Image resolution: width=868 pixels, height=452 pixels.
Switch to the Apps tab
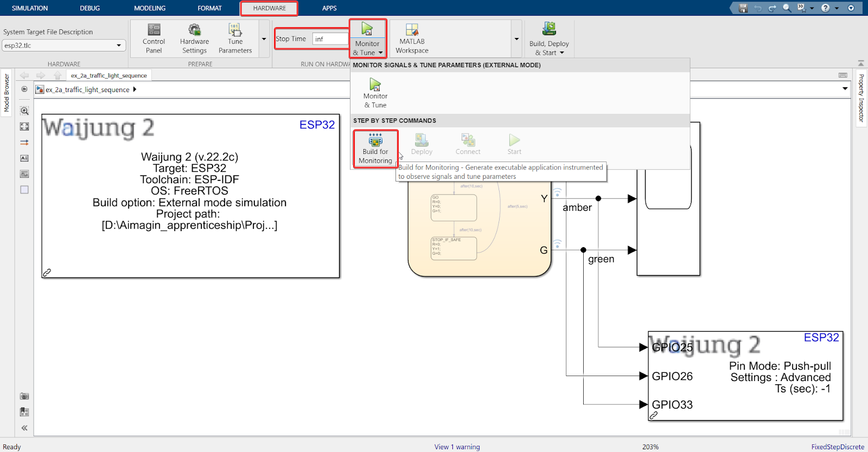329,8
